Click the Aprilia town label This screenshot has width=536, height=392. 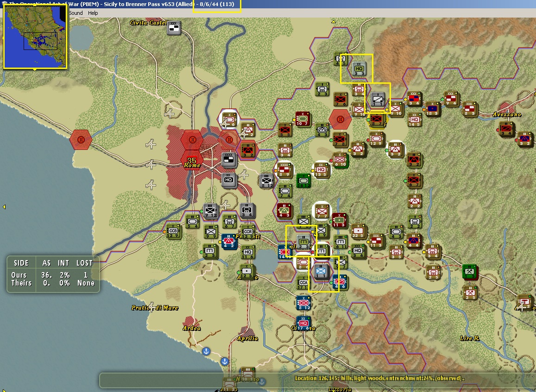point(247,338)
